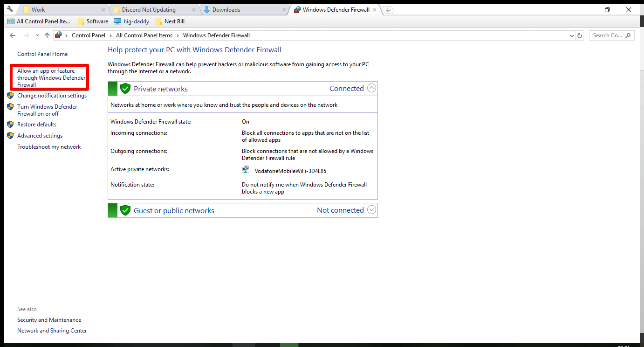The image size is (644, 347).
Task: Switch to the Discord Not Updating tab
Action: (x=147, y=9)
